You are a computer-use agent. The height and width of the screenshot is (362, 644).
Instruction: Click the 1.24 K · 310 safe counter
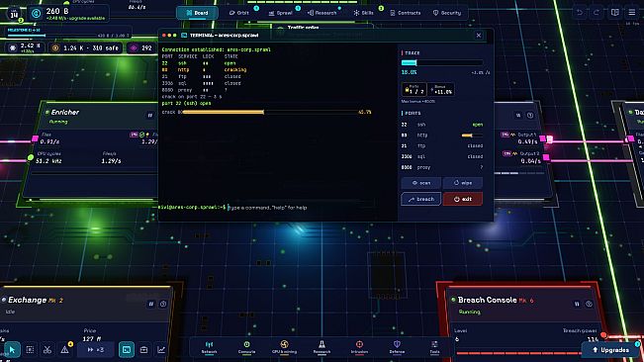(86, 48)
